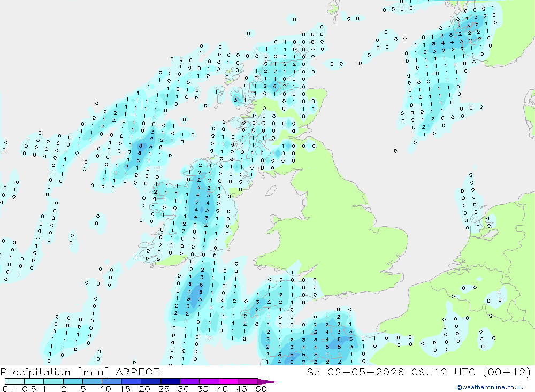Screen dimensions: 535x392
Task: Select the 2–5 mm legend color box
Action: (x=73, y=381)
